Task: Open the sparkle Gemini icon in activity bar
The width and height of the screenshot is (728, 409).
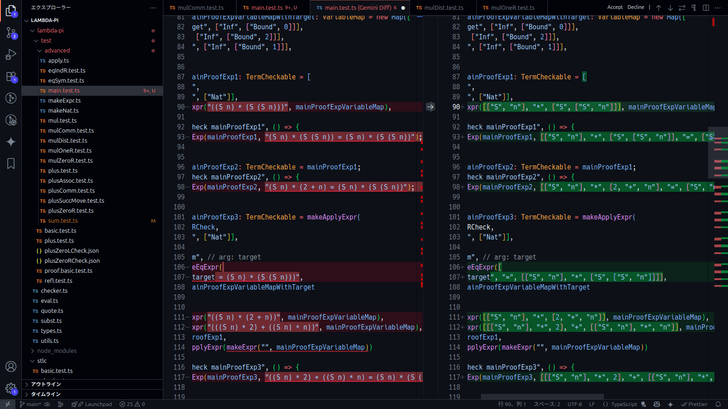Action: click(11, 142)
